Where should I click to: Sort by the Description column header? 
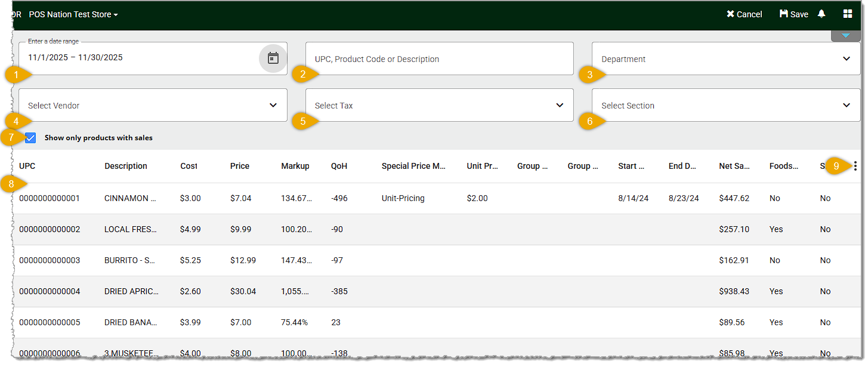[126, 166]
